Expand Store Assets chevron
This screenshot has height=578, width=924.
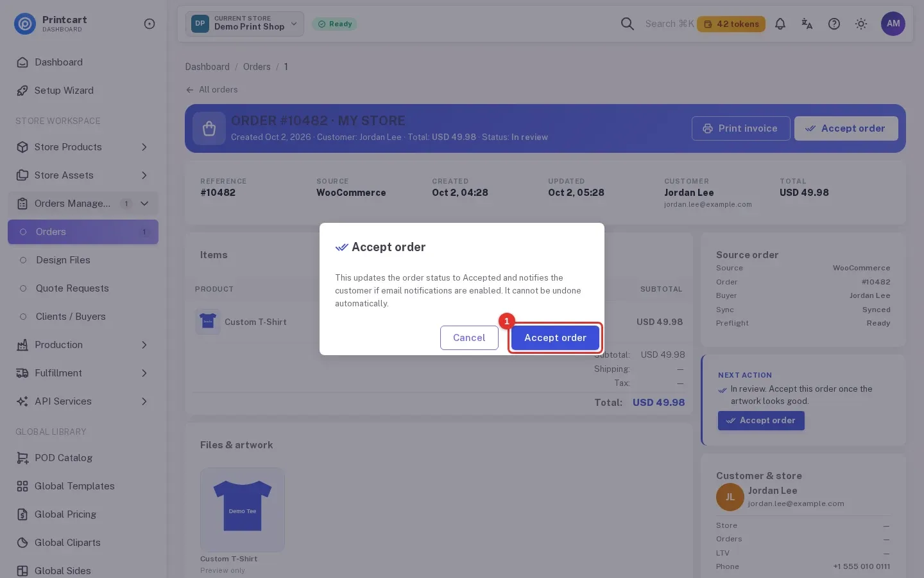click(144, 175)
